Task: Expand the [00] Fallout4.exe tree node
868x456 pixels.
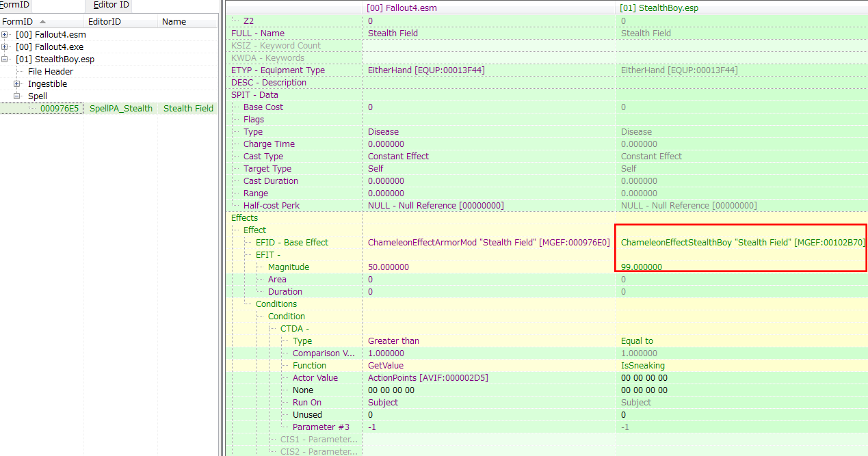Action: point(5,46)
